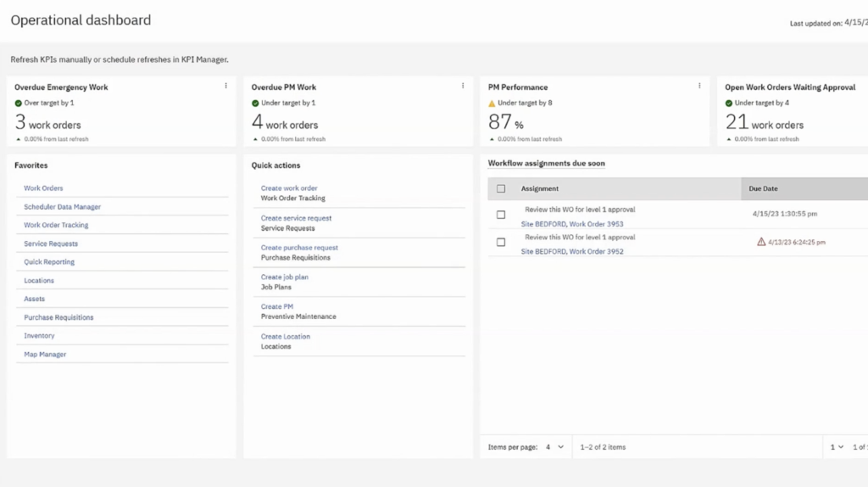The width and height of the screenshot is (868, 487).
Task: Open Overdue Emergency Work card overflow menu
Action: click(x=225, y=86)
